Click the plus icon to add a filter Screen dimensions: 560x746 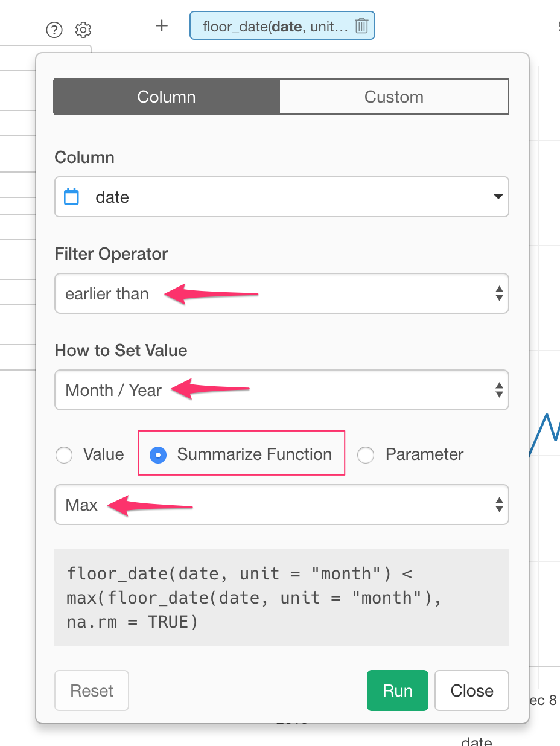(161, 26)
